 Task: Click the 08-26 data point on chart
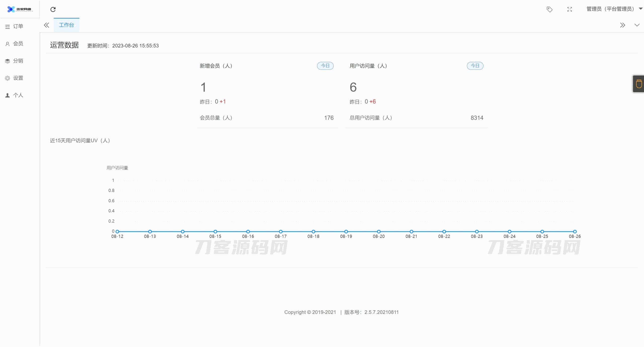[x=575, y=232]
